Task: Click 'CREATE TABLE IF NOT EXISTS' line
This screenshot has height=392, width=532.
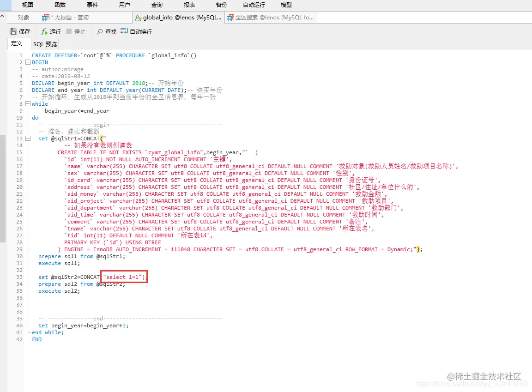Action: point(158,152)
